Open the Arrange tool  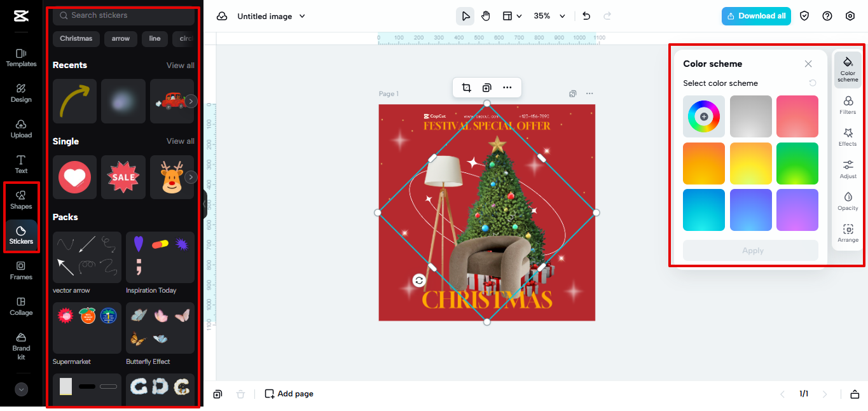(x=848, y=233)
